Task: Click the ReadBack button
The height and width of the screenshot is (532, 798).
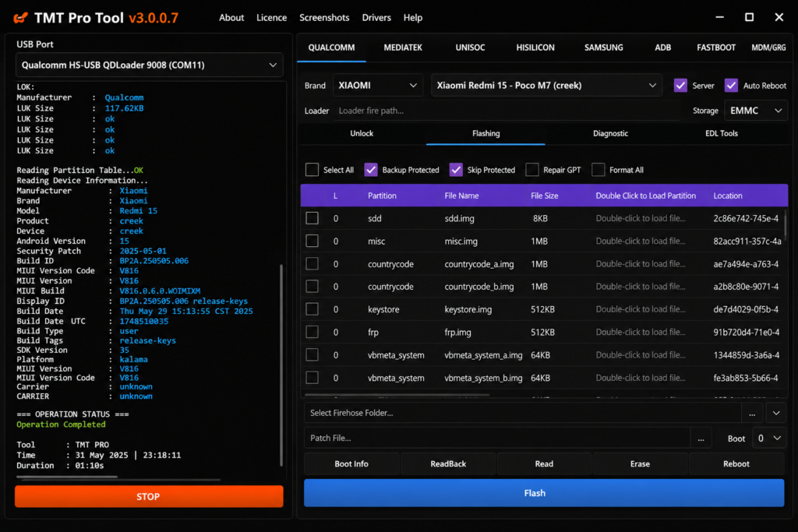Action: (448, 464)
